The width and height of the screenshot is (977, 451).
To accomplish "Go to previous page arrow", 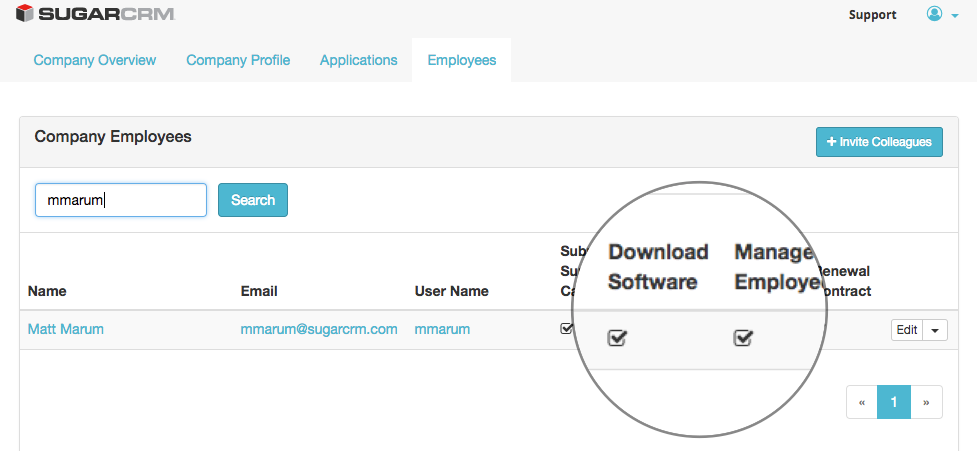I will (x=862, y=402).
